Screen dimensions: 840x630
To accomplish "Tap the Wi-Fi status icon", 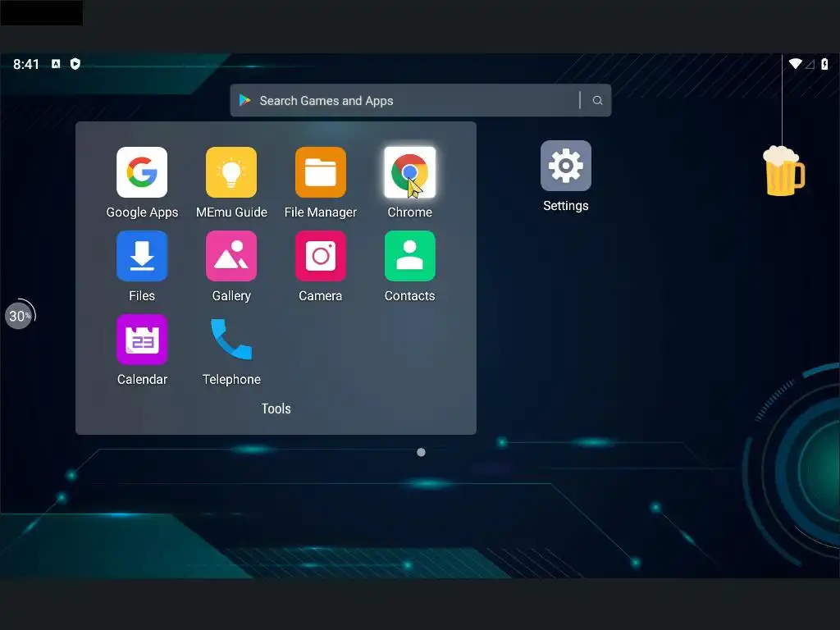I will point(796,64).
